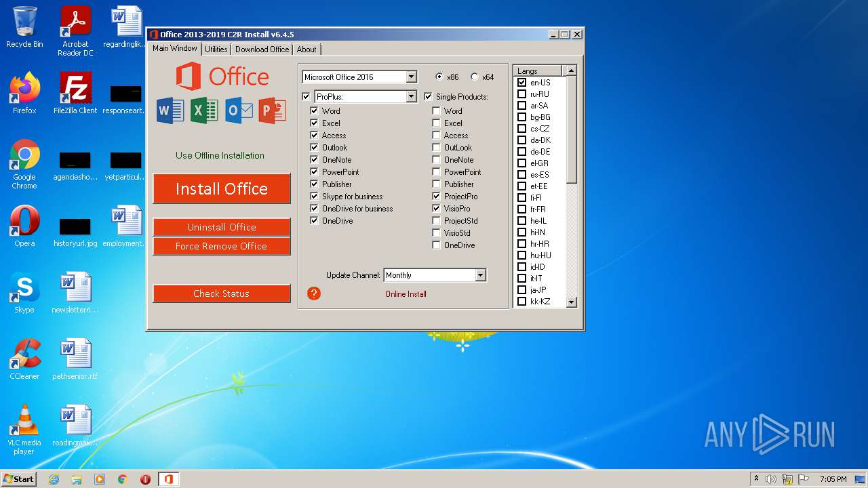Screen dimensions: 868x488
Task: Click the Word logo in Office banner
Action: (170, 110)
